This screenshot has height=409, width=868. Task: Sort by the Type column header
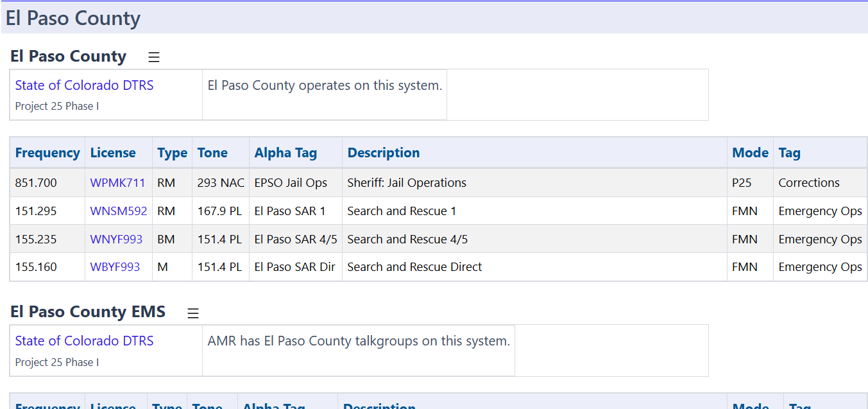click(x=172, y=153)
